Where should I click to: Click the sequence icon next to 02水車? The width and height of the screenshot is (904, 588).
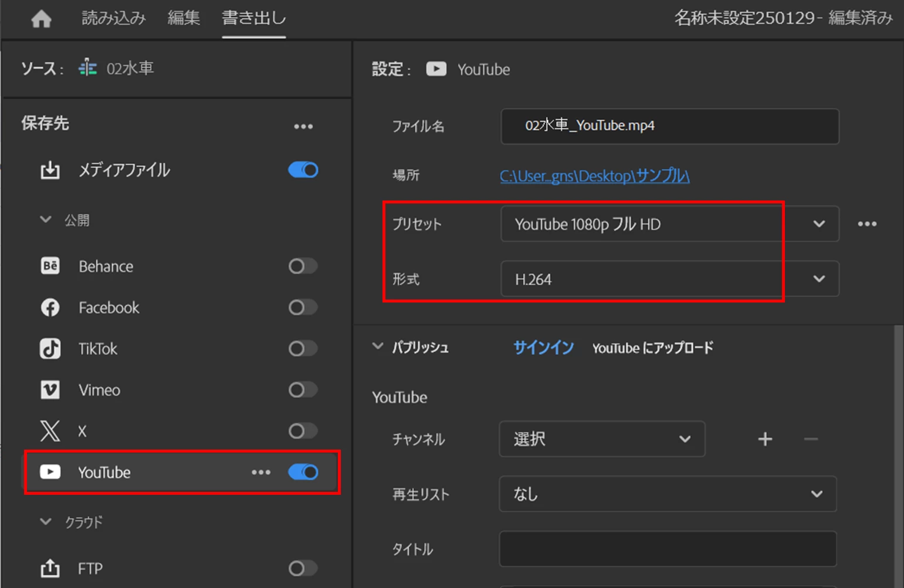(88, 68)
